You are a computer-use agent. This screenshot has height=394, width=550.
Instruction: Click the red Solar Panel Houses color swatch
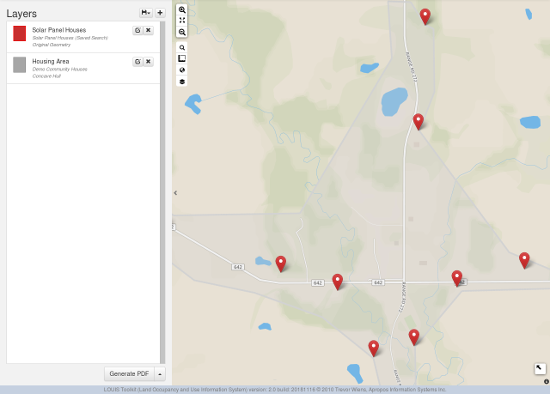[20, 33]
